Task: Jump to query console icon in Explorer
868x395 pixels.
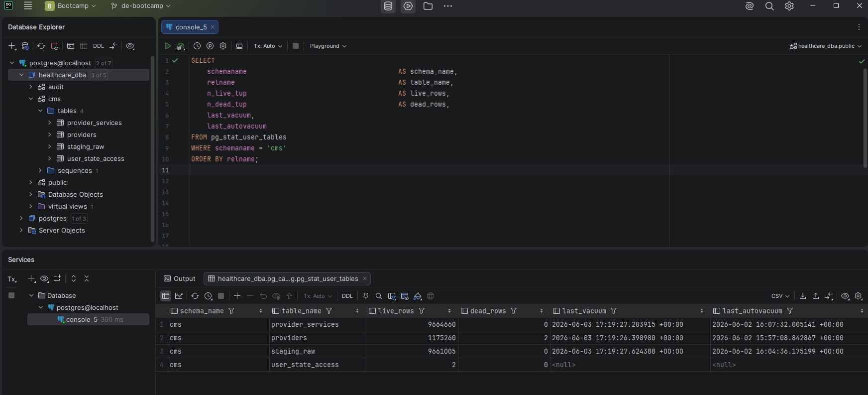Action: (71, 46)
